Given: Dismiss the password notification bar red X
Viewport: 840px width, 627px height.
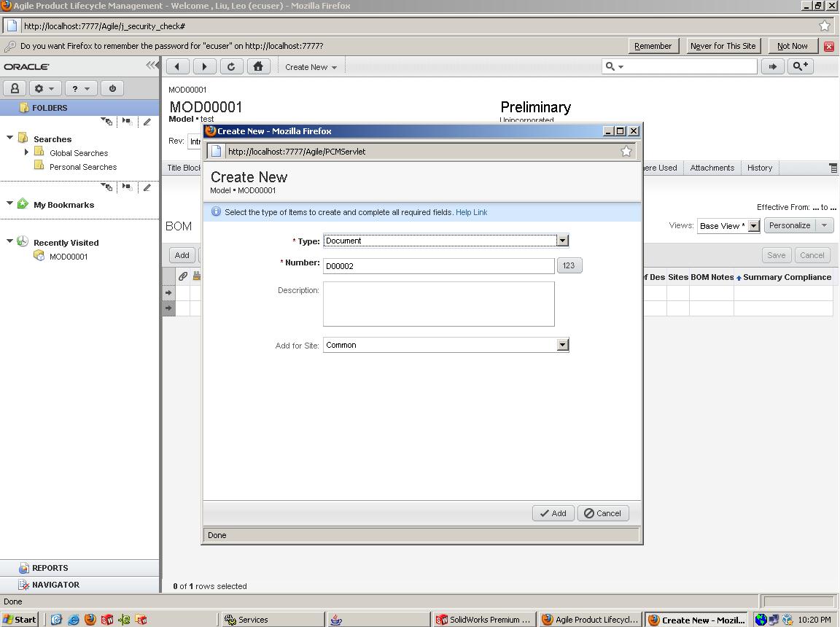Looking at the screenshot, I should (829, 47).
